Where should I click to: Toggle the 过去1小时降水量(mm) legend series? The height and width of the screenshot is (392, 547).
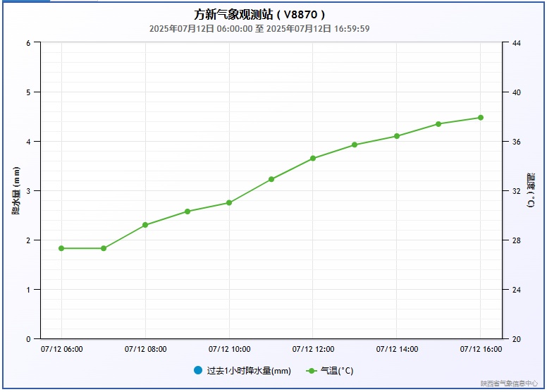point(248,371)
